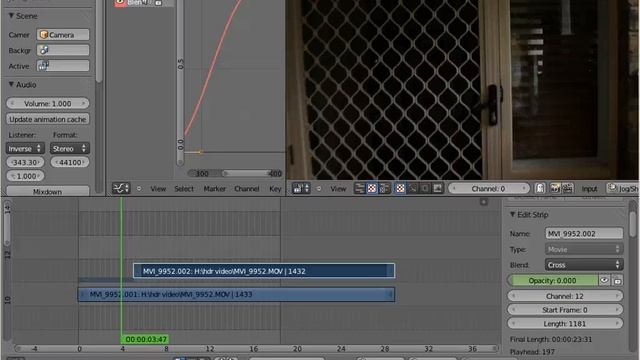Click the Active clip browse icon
This screenshot has height=360, width=640.
(x=43, y=66)
